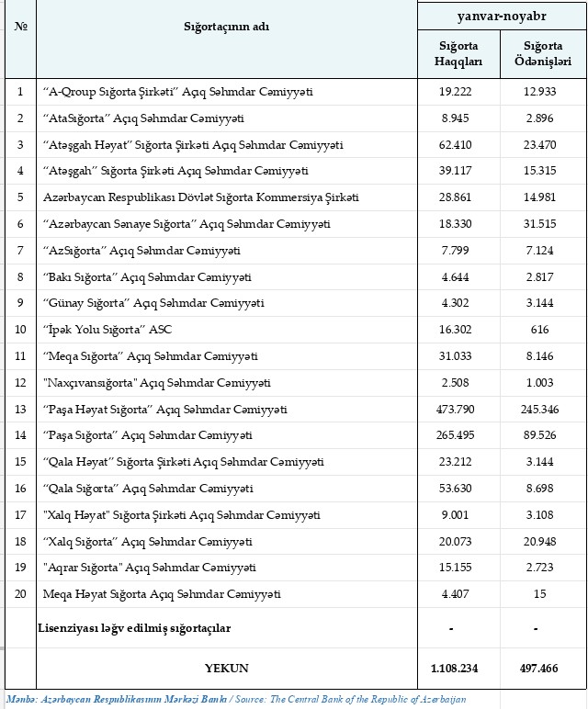Viewport: 588px width, 709px height.
Task: Select the 1.108.234 total premiums value
Action: tap(457, 668)
